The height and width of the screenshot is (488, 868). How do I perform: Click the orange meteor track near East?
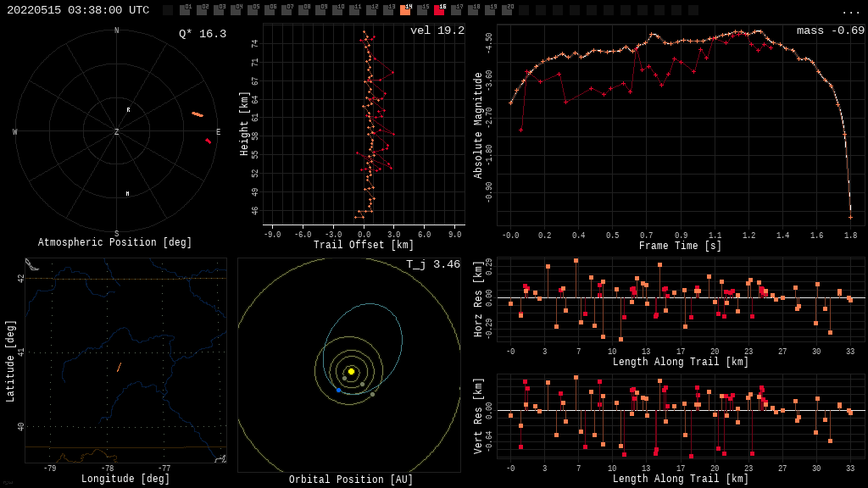198,114
